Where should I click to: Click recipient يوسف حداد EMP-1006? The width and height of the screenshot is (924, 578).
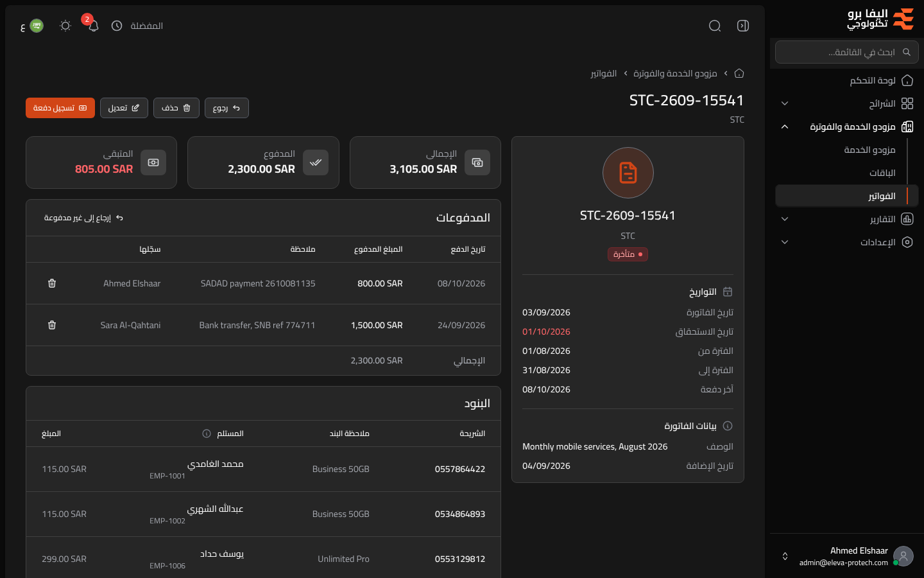click(x=197, y=559)
